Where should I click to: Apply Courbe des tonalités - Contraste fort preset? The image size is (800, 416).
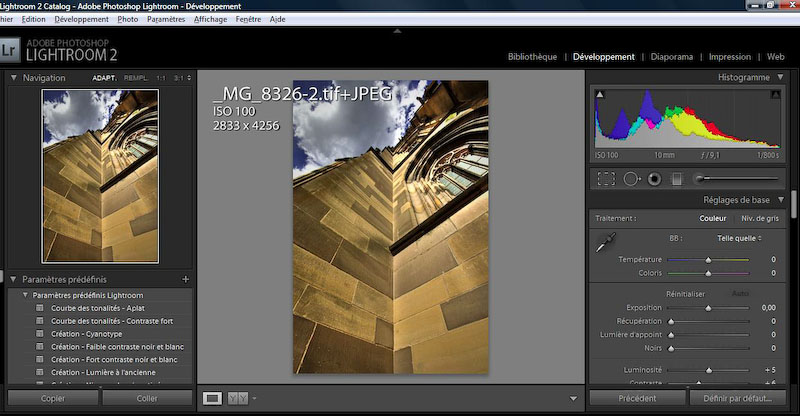(x=112, y=321)
